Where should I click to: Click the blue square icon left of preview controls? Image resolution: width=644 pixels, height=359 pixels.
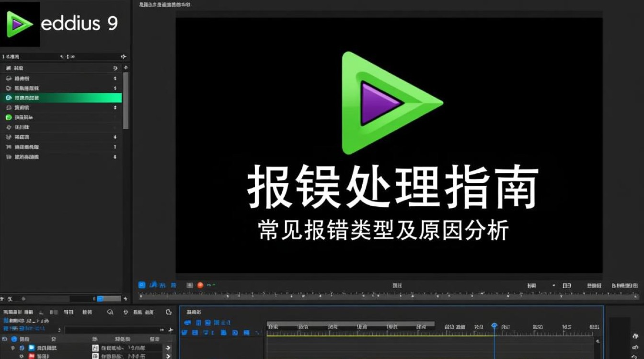click(x=141, y=285)
